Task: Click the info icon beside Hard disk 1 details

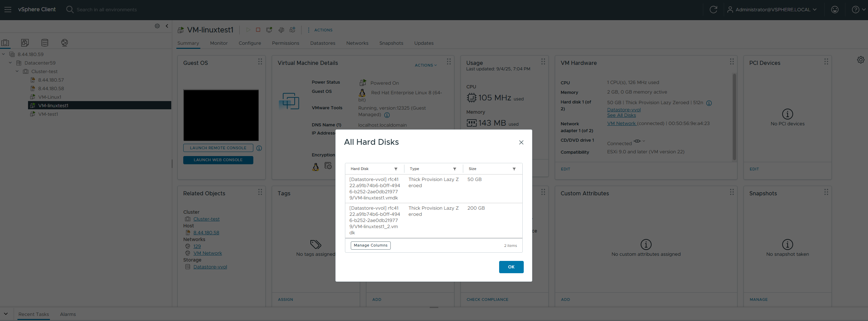Action: 709,103
